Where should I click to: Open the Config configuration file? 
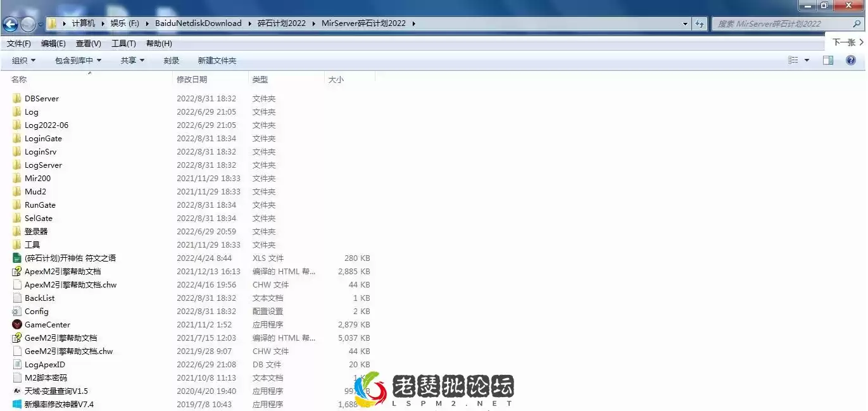click(36, 311)
